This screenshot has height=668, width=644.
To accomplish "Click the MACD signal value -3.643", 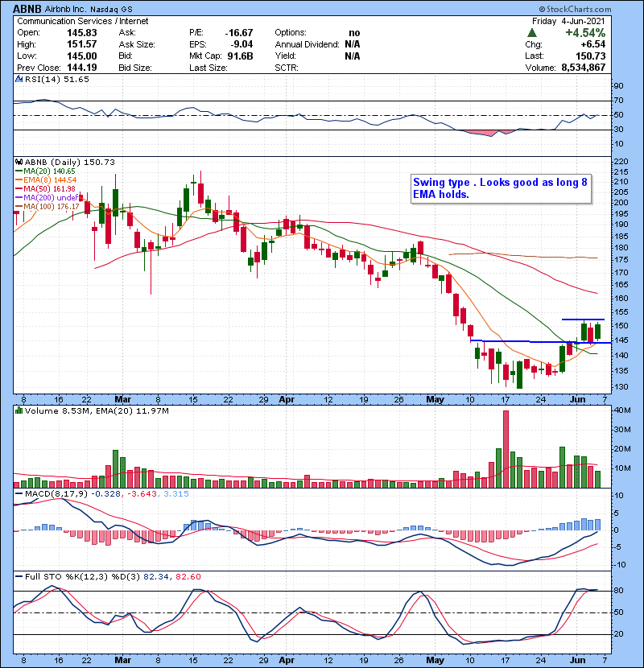I will [142, 493].
